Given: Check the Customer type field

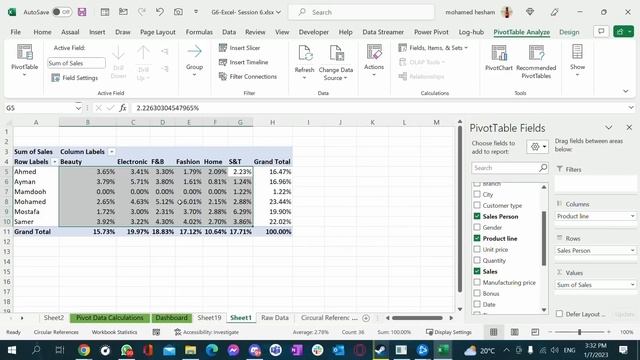Looking at the screenshot, I should tap(477, 205).
